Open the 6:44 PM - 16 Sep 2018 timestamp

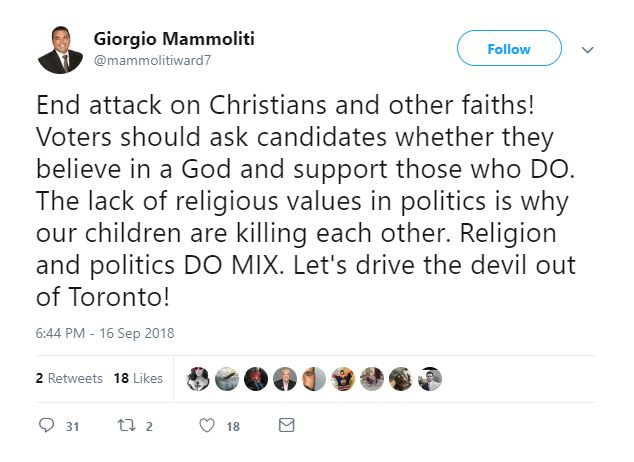click(104, 332)
